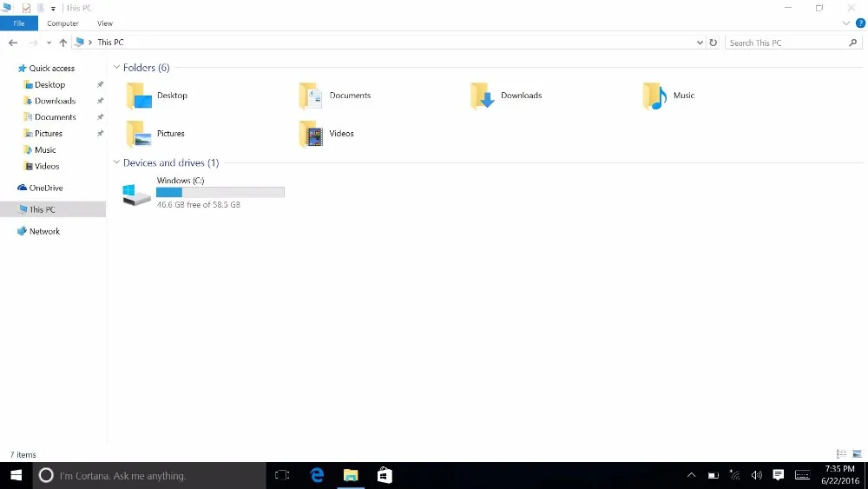Click the 7 items status text
This screenshot has height=489, width=868.
[x=23, y=454]
